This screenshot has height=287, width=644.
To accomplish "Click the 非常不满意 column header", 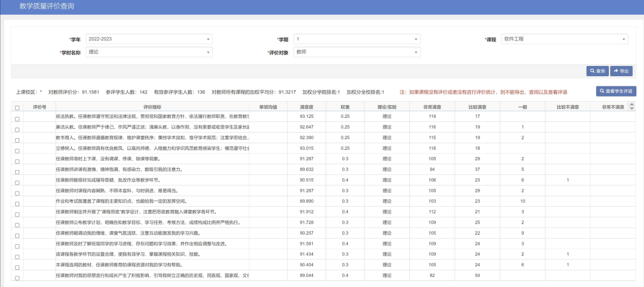I will click(x=612, y=107).
